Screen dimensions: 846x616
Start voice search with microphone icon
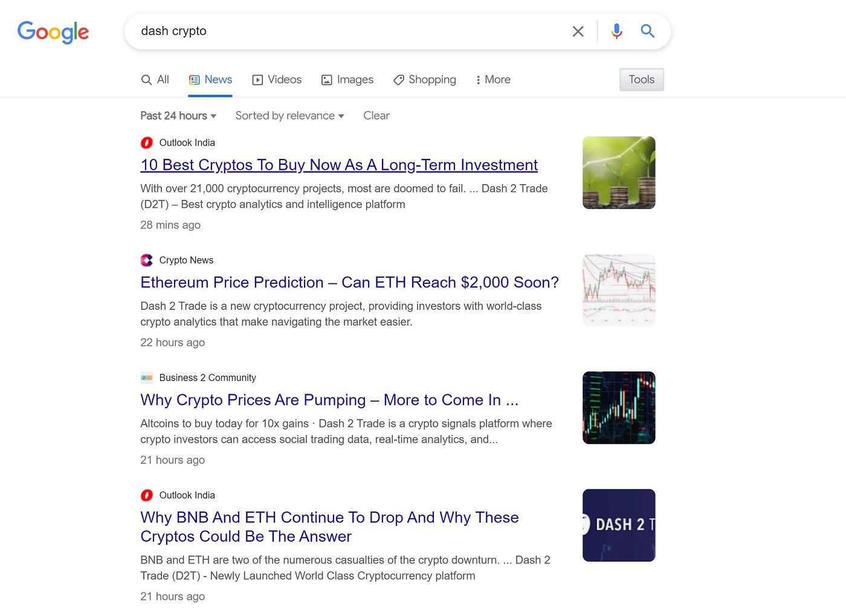click(616, 31)
